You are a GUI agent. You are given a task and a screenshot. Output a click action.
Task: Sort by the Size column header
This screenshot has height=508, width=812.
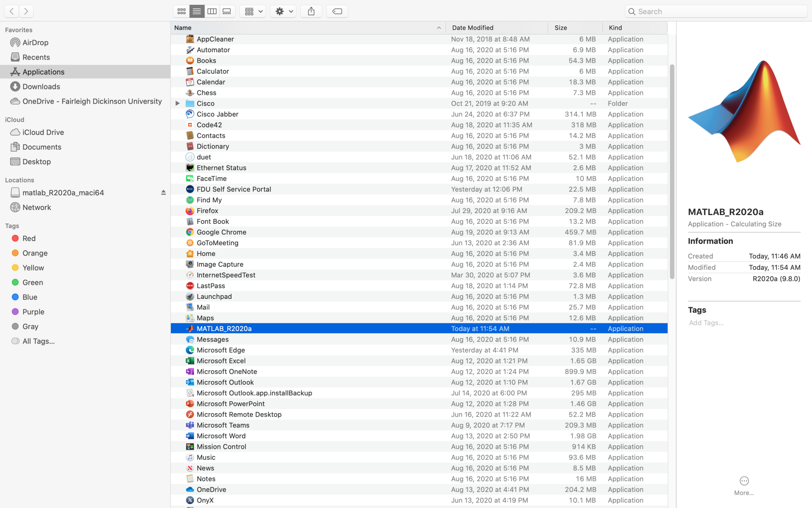(575, 27)
